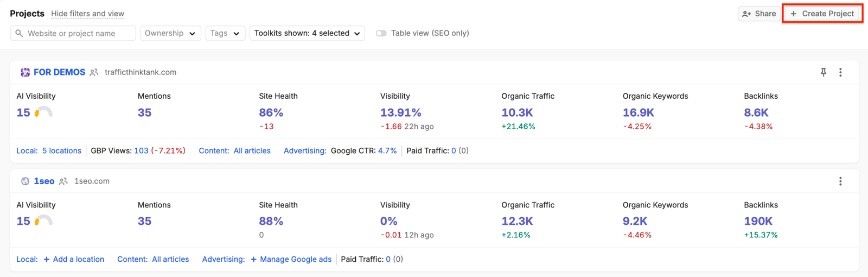This screenshot has height=277, width=868.
Task: Open the 5 locations link
Action: point(62,151)
